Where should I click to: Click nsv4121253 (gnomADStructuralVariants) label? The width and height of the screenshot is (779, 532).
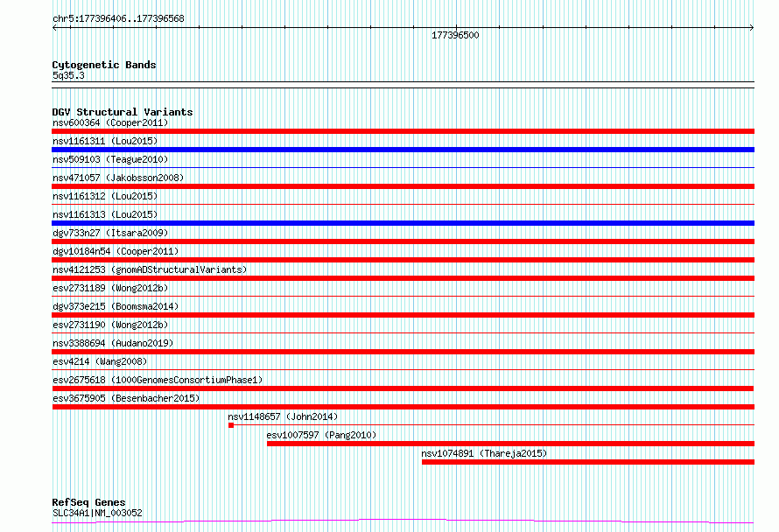click(x=150, y=269)
